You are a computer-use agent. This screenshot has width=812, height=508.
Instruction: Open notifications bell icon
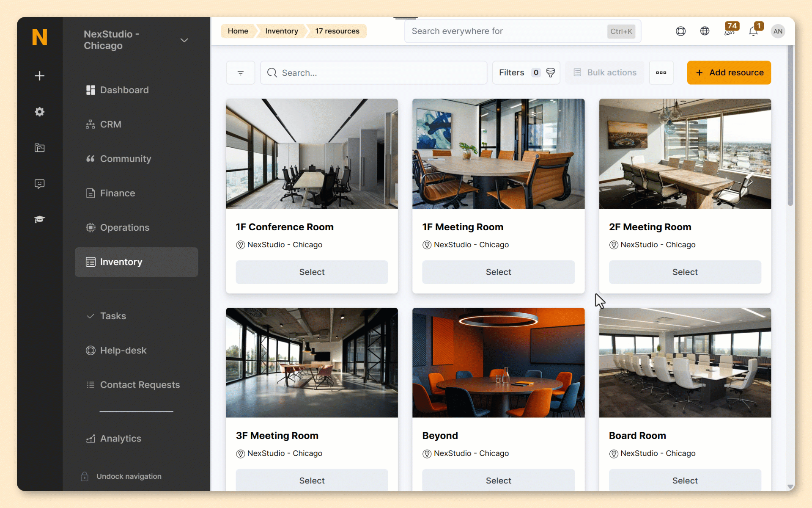pyautogui.click(x=754, y=30)
